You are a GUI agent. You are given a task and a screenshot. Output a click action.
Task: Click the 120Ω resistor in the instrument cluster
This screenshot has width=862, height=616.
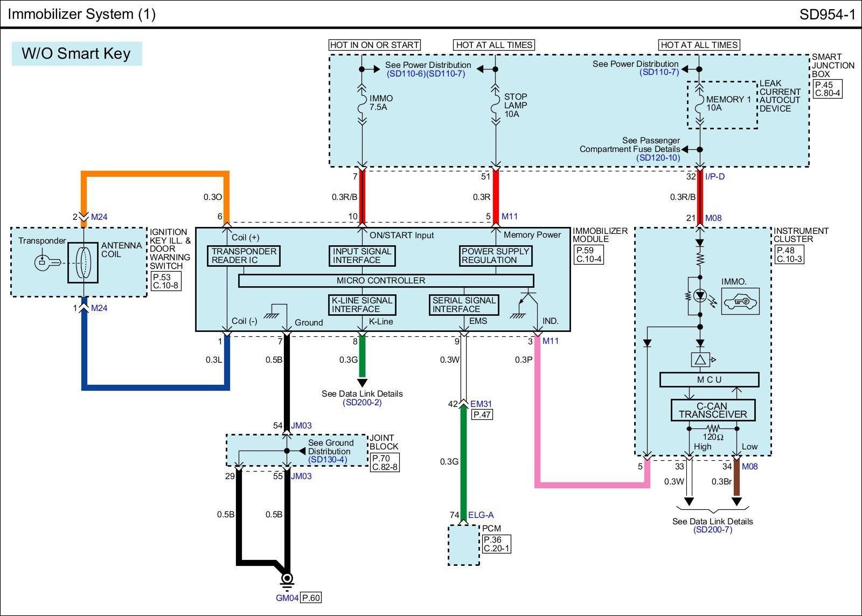tap(713, 428)
